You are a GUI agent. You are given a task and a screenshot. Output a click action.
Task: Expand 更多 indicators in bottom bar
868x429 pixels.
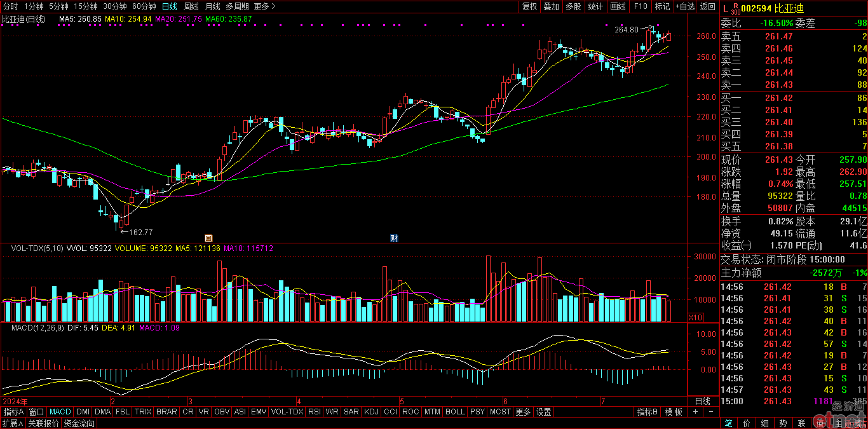[x=523, y=412]
